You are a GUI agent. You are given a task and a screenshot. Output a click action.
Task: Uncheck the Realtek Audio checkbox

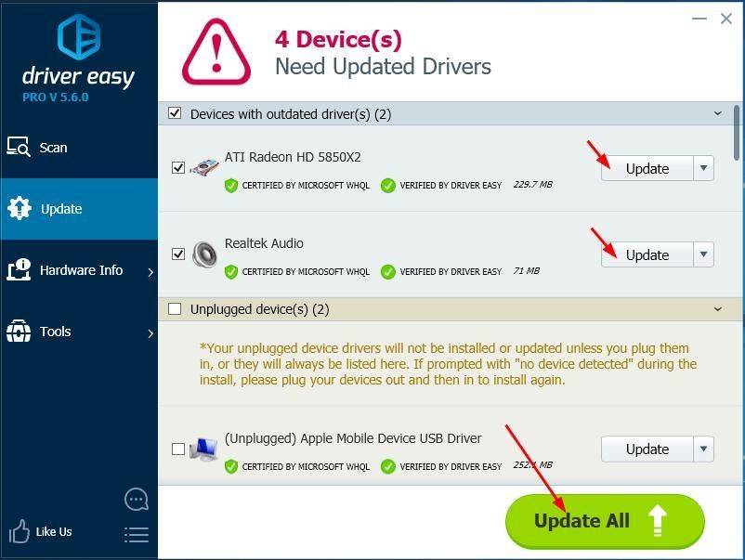(x=178, y=254)
